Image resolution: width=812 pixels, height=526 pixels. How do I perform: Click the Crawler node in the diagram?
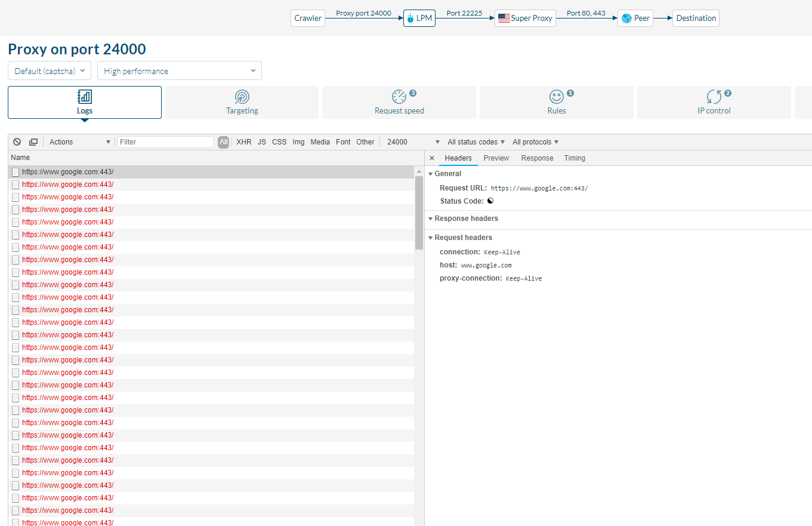pos(308,19)
